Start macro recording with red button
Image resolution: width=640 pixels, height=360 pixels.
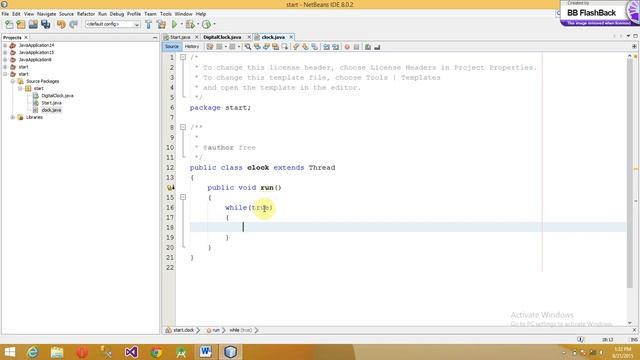tap(347, 47)
